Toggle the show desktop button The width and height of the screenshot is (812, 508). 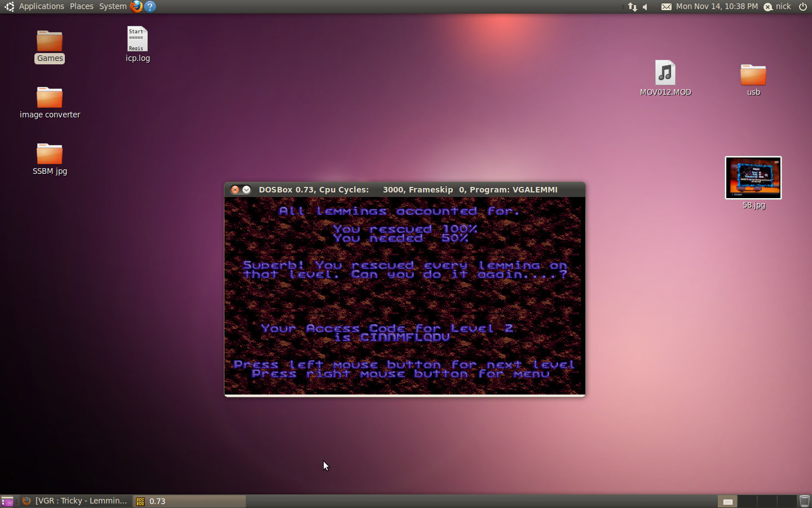tap(7, 501)
